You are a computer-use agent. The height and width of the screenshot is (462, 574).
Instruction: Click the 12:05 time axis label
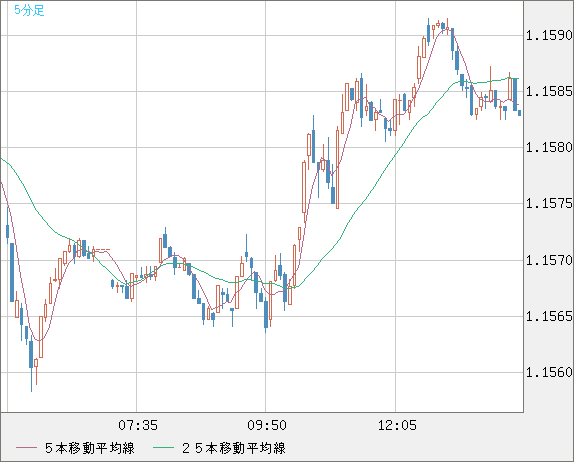(397, 425)
